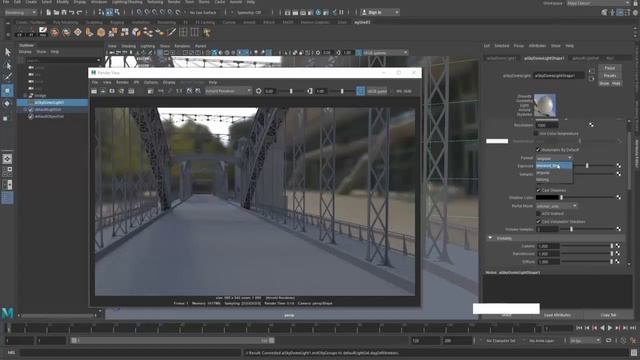Screen dimensions: 640x360
Task: Click Open Scene folder icon
Action: pyautogui.click(x=56, y=12)
